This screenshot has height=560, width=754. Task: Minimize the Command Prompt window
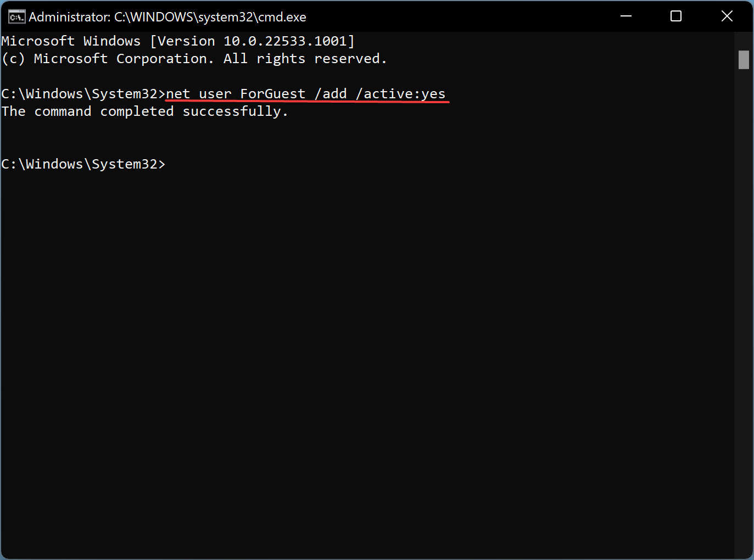pyautogui.click(x=626, y=16)
